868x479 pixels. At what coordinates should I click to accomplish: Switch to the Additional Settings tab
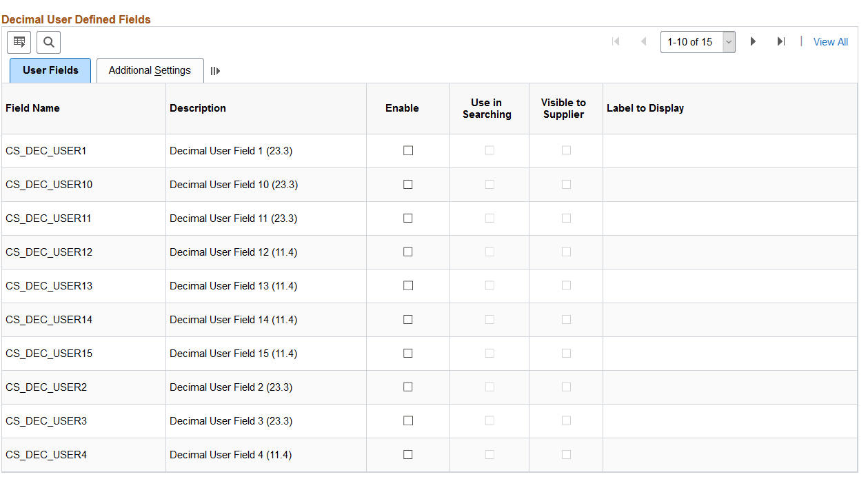[x=150, y=70]
